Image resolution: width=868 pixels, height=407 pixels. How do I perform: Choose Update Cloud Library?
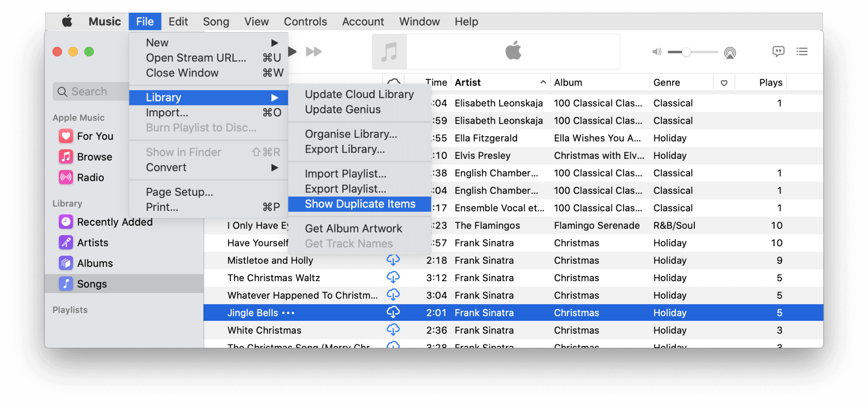coord(359,94)
